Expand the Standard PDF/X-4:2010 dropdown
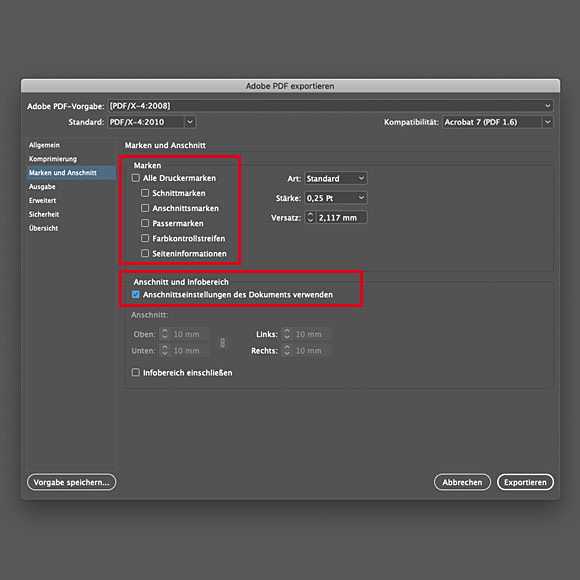580x580 pixels. 152,122
